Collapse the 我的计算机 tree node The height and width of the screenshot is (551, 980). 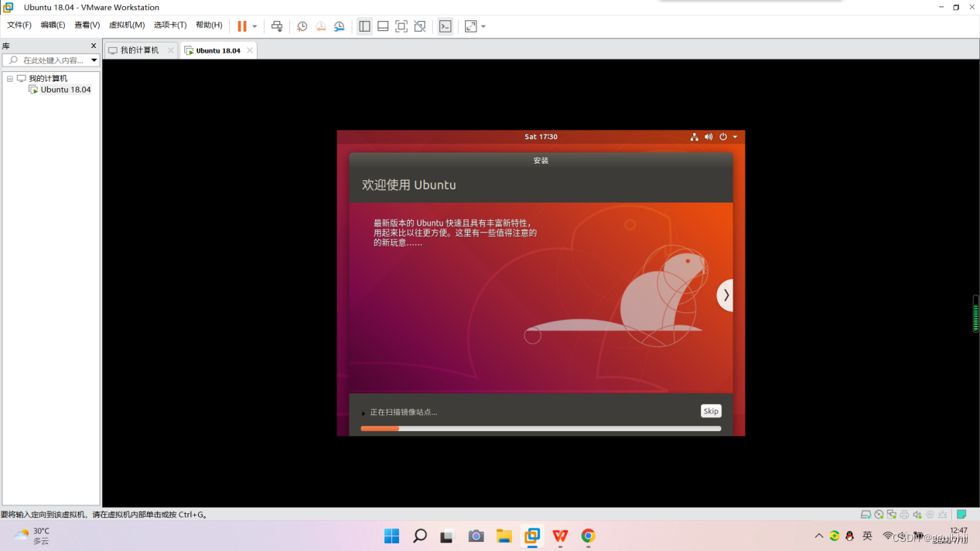pos(10,78)
